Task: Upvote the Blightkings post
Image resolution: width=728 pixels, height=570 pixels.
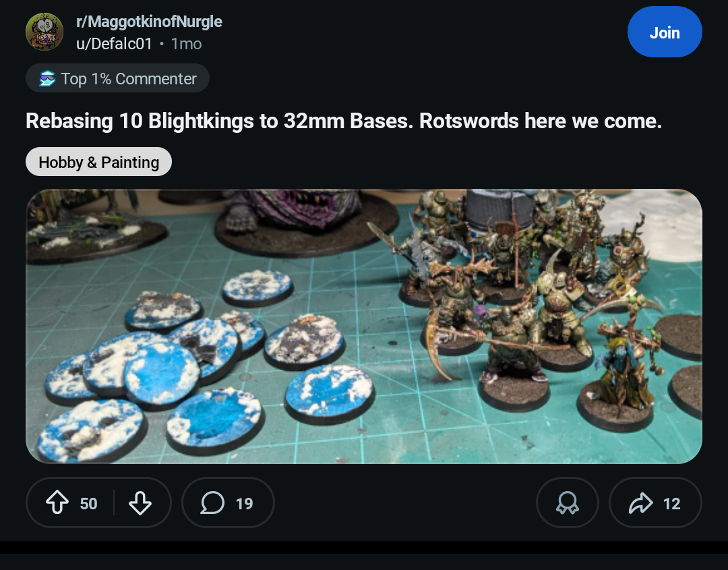Action: [x=57, y=503]
